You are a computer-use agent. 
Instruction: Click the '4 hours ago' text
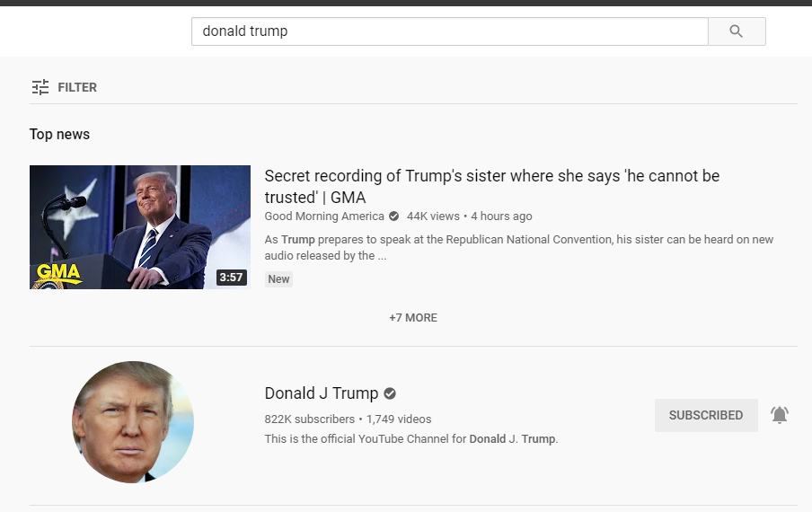[x=501, y=216]
